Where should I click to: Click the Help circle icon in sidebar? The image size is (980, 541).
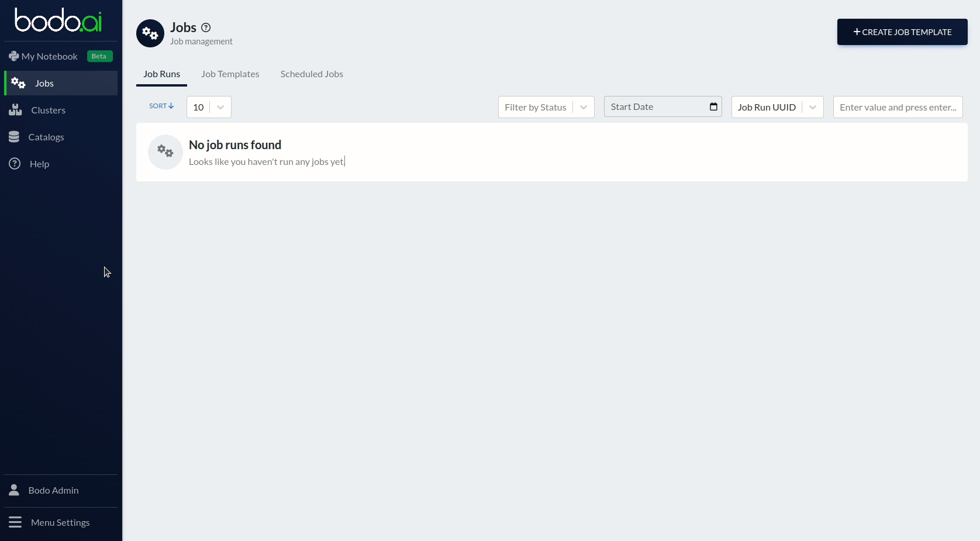[15, 164]
